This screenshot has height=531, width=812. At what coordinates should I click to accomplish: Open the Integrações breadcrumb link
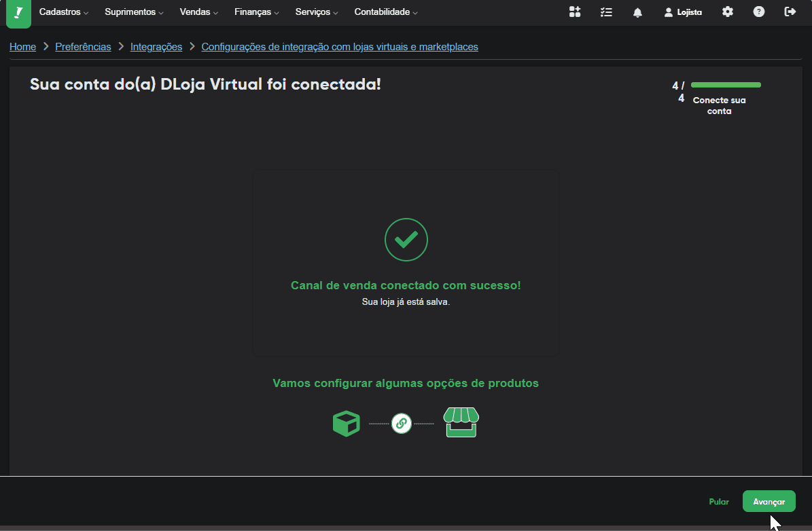[x=156, y=47]
